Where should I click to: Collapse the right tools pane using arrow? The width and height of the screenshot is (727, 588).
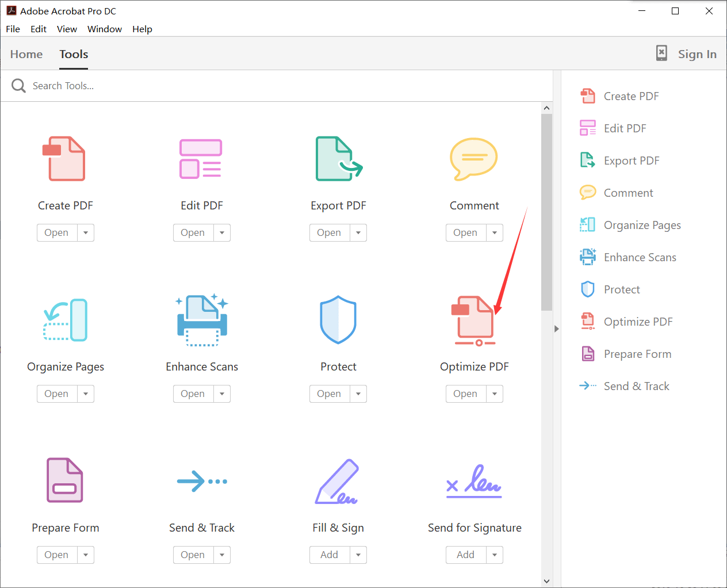pyautogui.click(x=556, y=329)
